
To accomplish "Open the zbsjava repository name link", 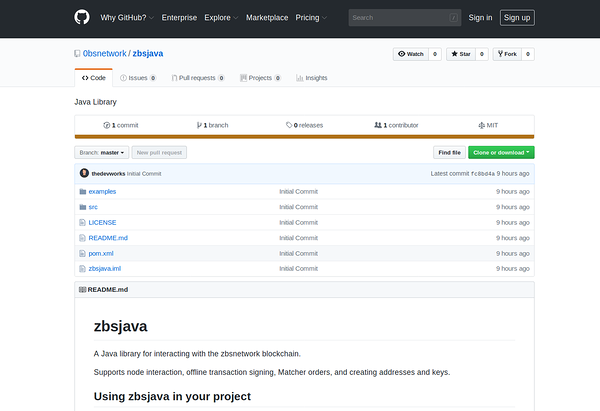I will tap(148, 54).
